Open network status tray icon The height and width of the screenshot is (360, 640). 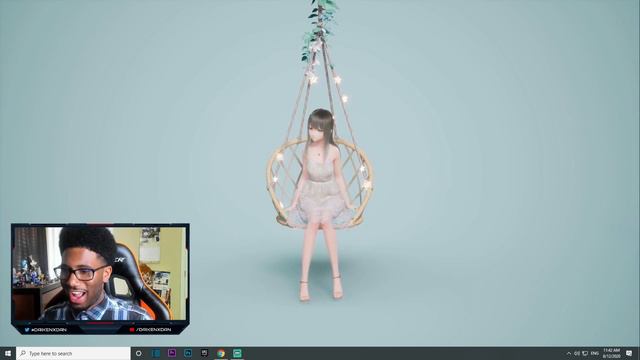click(585, 353)
